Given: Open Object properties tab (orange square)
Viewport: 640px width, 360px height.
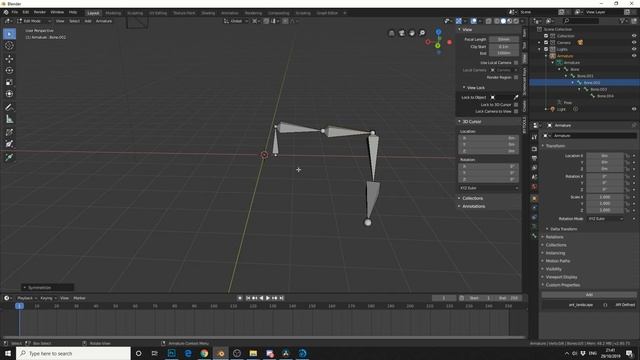Looking at the screenshot, I should pyautogui.click(x=534, y=198).
